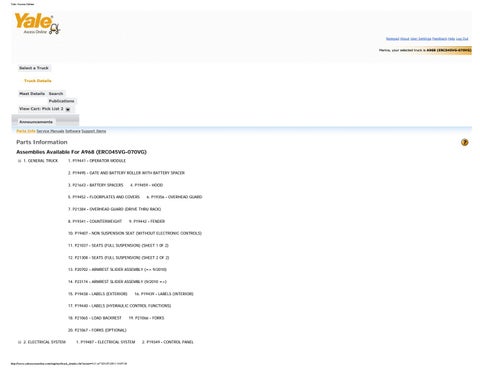Screen dimensions: 480x371
Task: Open the Select a Truck tab
Action: (x=34, y=68)
